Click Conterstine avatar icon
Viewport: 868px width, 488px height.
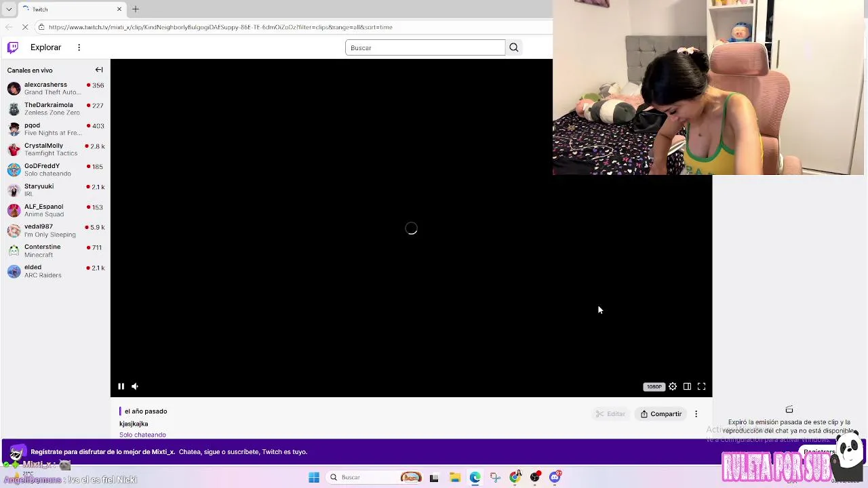click(x=14, y=251)
